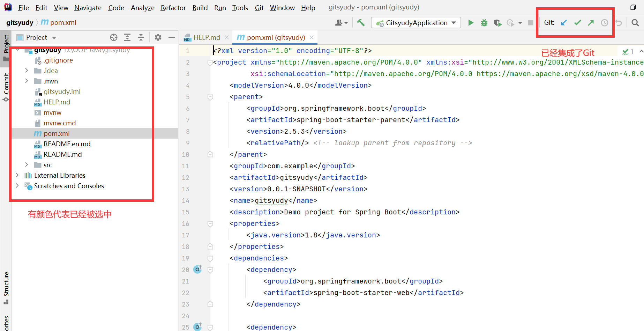Viewport: 644px width, 331px height.
Task: Select README.md in the project tree
Action: (62, 154)
